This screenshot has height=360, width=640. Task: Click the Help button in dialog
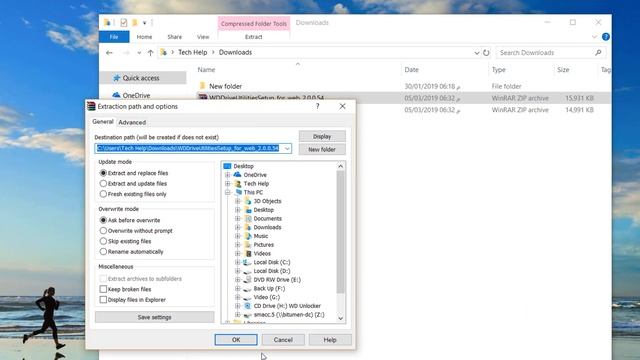coord(330,340)
